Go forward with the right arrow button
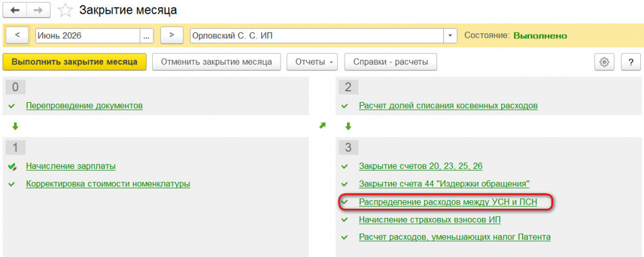The height and width of the screenshot is (257, 644). tap(38, 11)
